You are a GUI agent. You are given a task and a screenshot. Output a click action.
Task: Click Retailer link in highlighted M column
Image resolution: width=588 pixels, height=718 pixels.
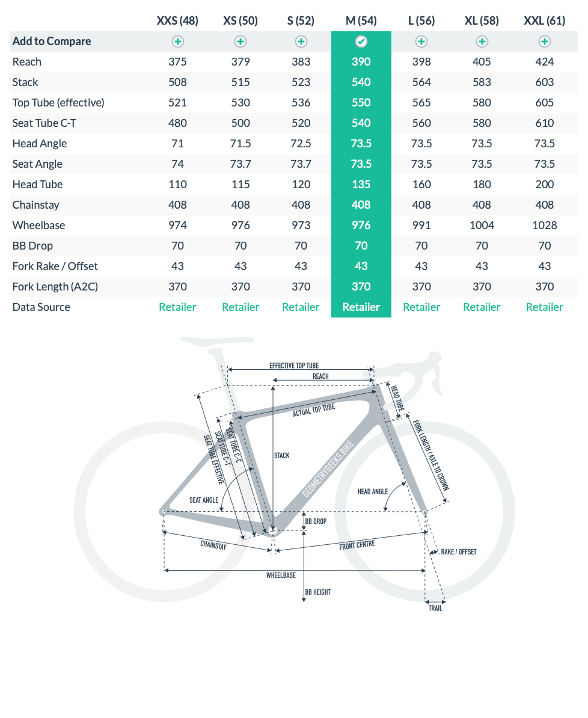(361, 307)
